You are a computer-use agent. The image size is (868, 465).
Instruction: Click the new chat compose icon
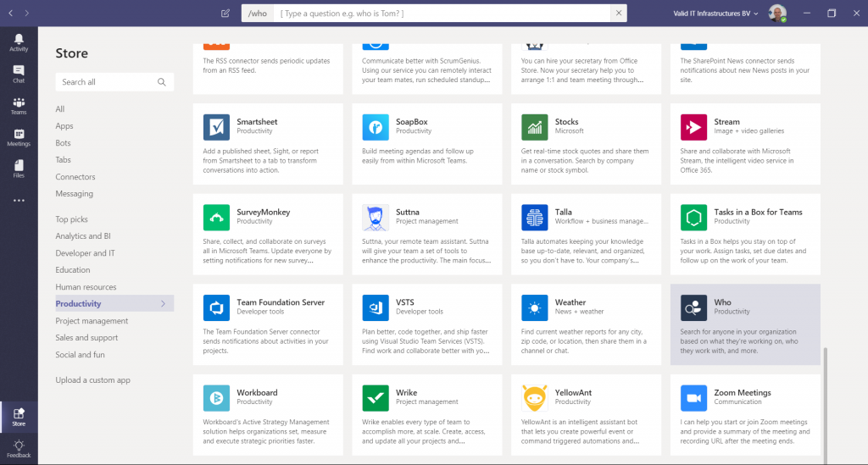pyautogui.click(x=225, y=14)
